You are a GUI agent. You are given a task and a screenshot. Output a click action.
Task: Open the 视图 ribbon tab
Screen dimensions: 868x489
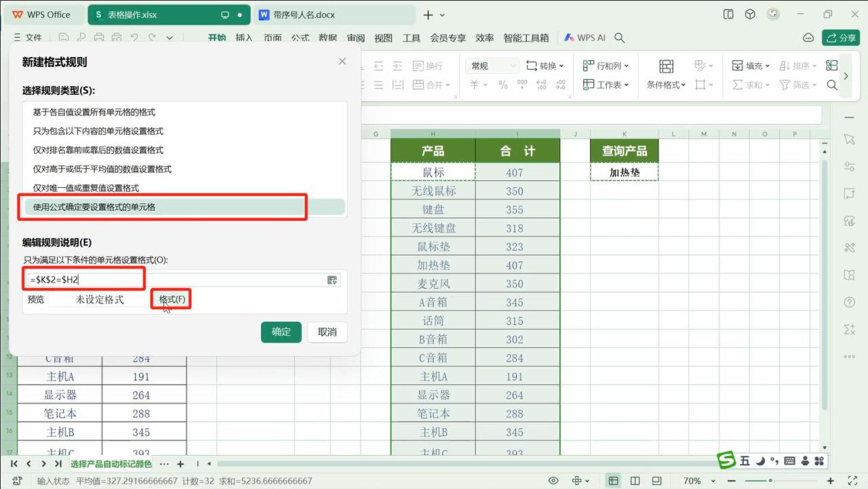pyautogui.click(x=383, y=38)
